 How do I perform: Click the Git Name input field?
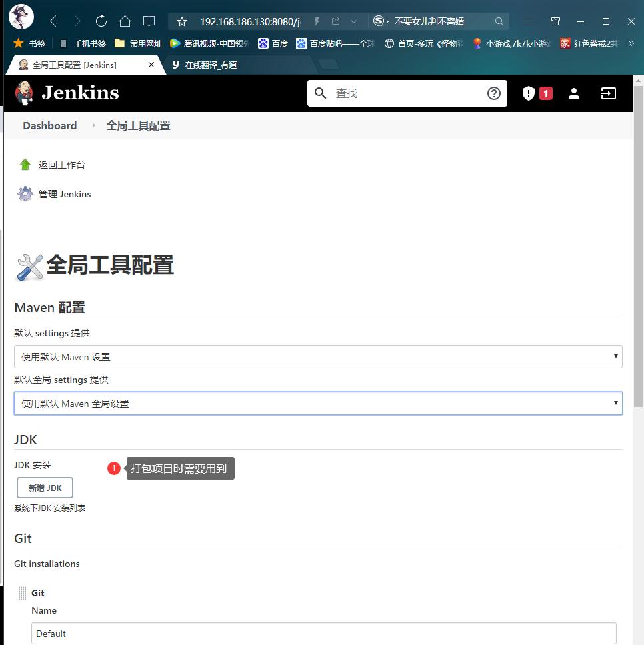[323, 633]
